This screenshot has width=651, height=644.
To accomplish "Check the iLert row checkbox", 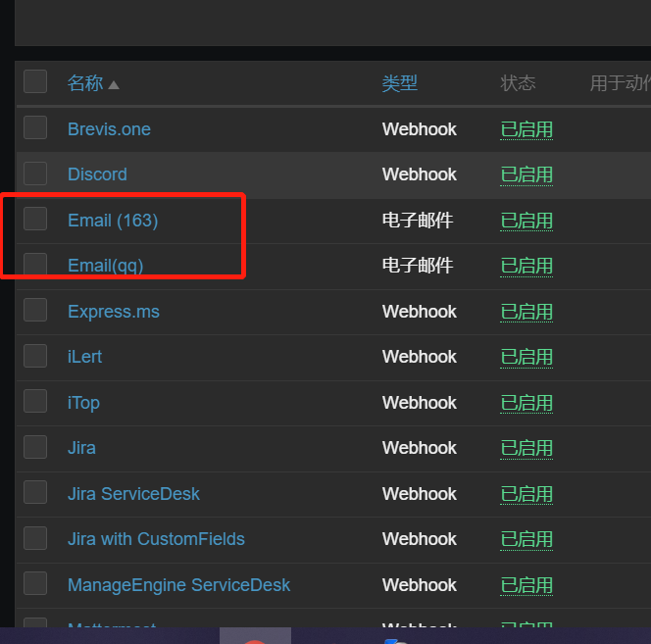I will click(35, 356).
